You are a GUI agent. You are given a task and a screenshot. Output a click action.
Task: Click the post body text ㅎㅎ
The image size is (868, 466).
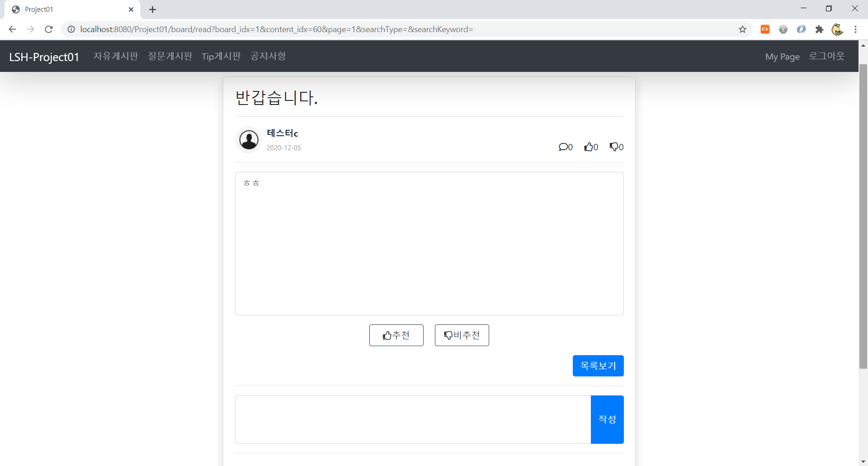(251, 183)
